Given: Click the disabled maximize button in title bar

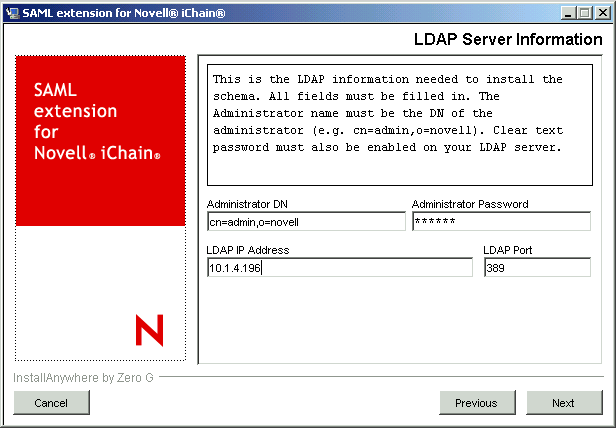Looking at the screenshot, I should pos(585,13).
